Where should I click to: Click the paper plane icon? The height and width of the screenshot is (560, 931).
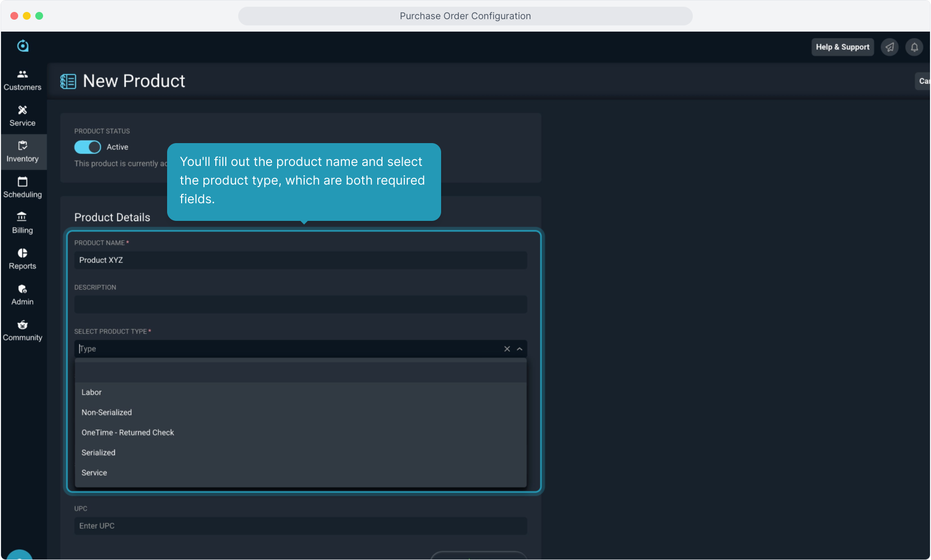[889, 47]
